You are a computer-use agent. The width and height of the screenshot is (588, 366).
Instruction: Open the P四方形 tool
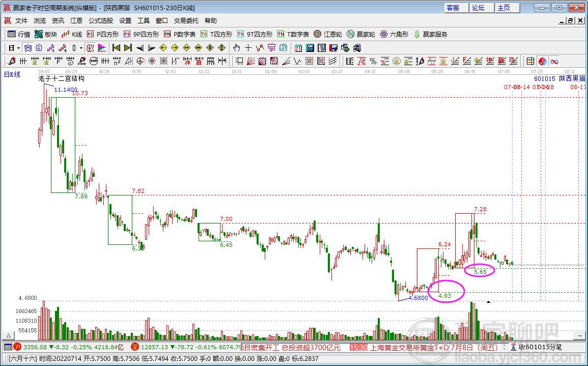[103, 34]
